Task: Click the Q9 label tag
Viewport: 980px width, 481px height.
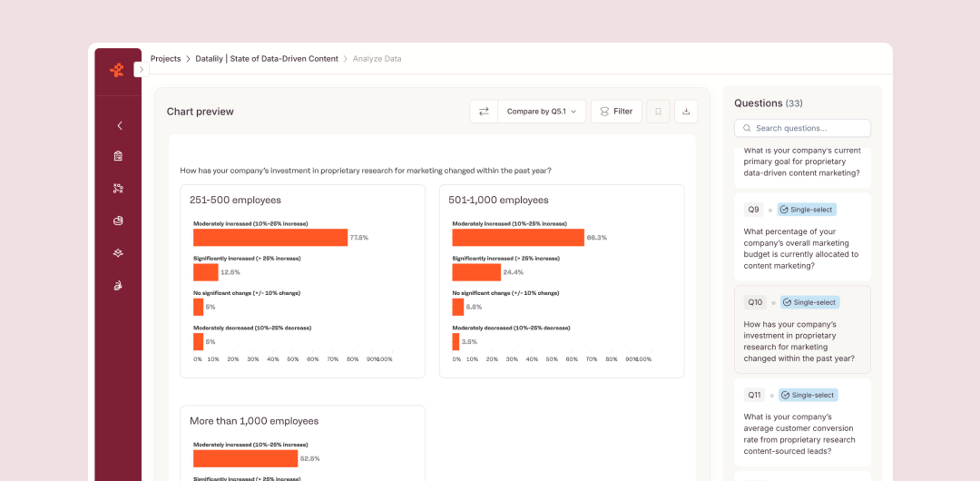Action: pos(754,210)
